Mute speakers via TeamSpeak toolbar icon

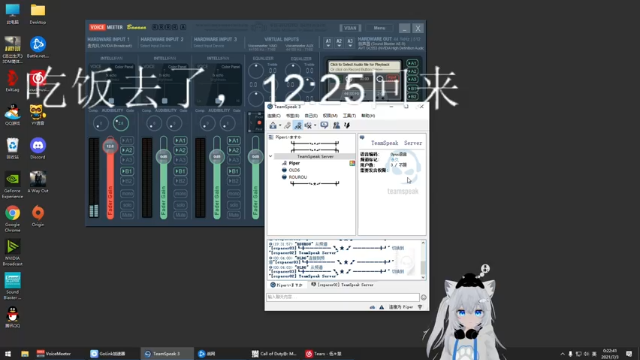click(309, 125)
